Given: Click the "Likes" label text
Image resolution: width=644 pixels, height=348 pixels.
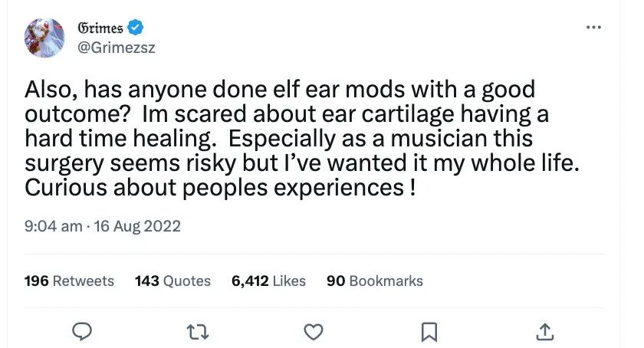Looking at the screenshot, I should click(289, 281).
